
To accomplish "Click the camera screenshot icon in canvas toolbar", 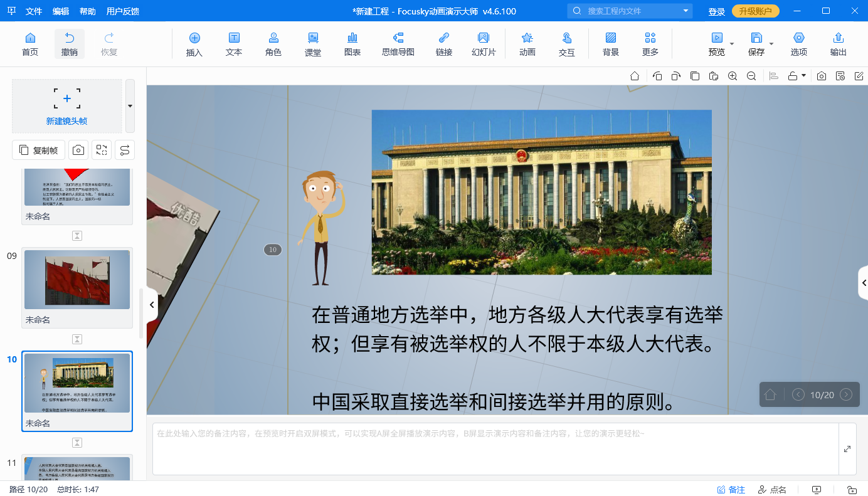I will 822,76.
